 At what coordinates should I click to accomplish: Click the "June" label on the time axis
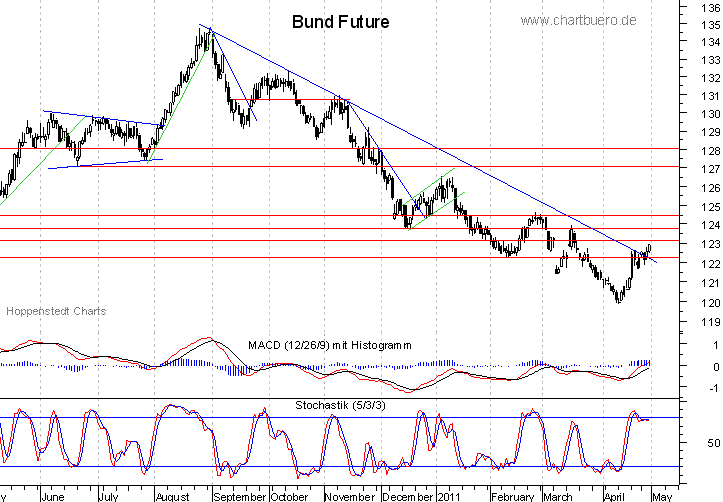(x=53, y=496)
